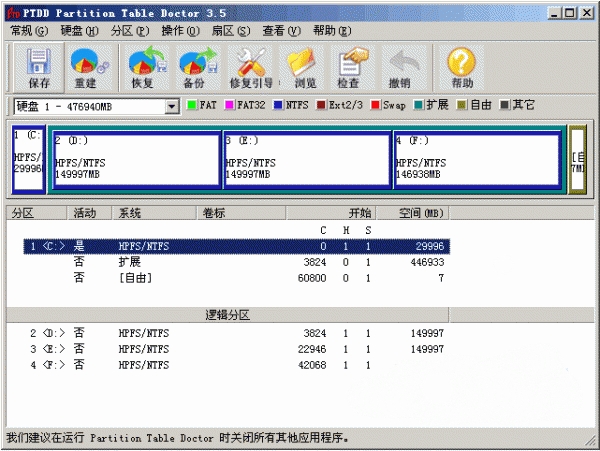Click the 446933 size value of extended row
This screenshot has height=451, width=600.
tap(427, 262)
